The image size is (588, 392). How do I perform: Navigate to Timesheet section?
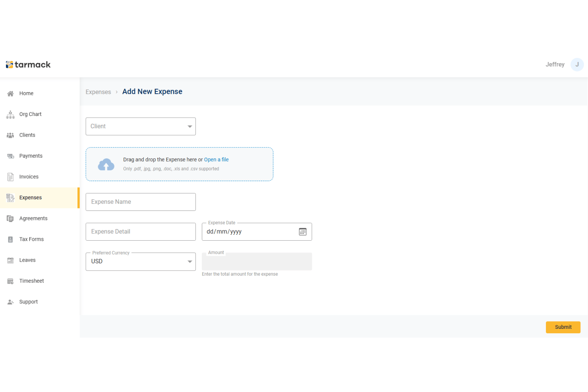click(40, 281)
